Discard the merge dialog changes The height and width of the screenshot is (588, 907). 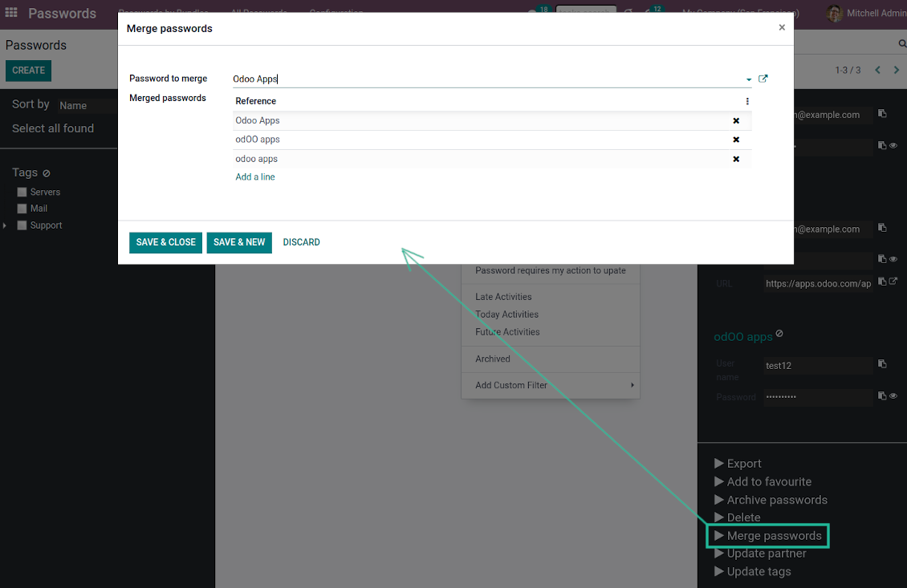coord(301,242)
